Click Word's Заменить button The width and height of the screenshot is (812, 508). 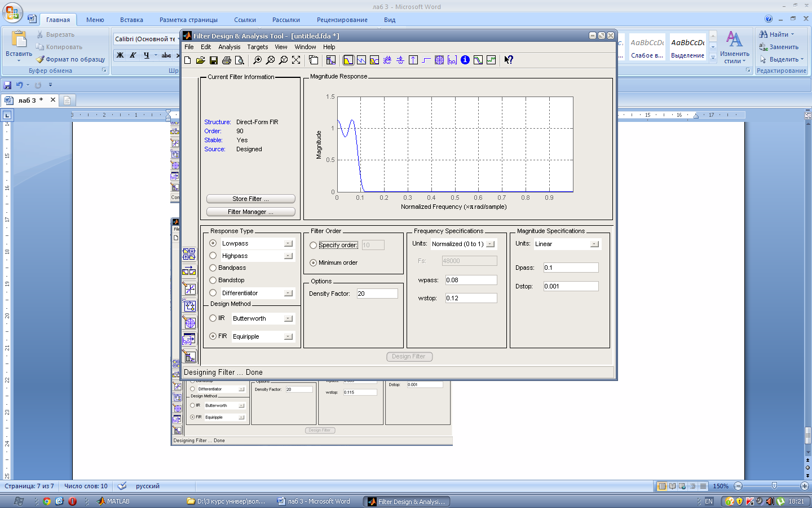tap(779, 47)
